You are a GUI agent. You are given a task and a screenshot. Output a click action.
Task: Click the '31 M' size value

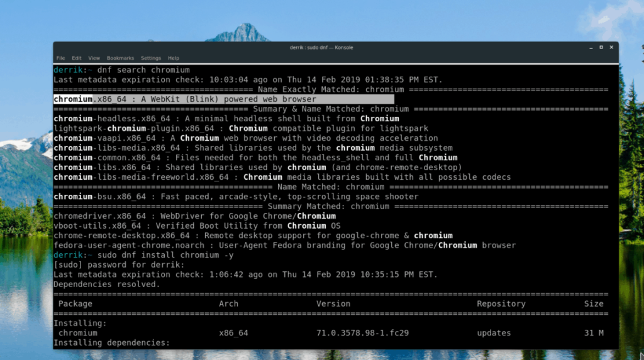coord(594,333)
